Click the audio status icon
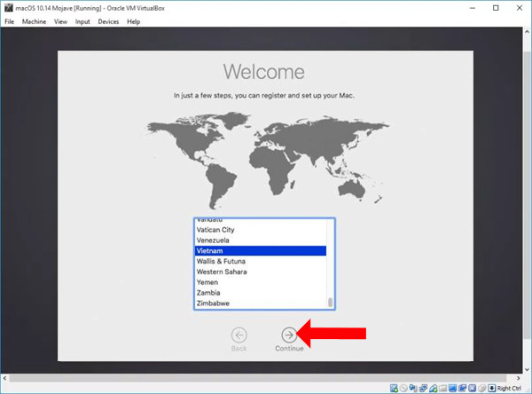 tap(413, 388)
